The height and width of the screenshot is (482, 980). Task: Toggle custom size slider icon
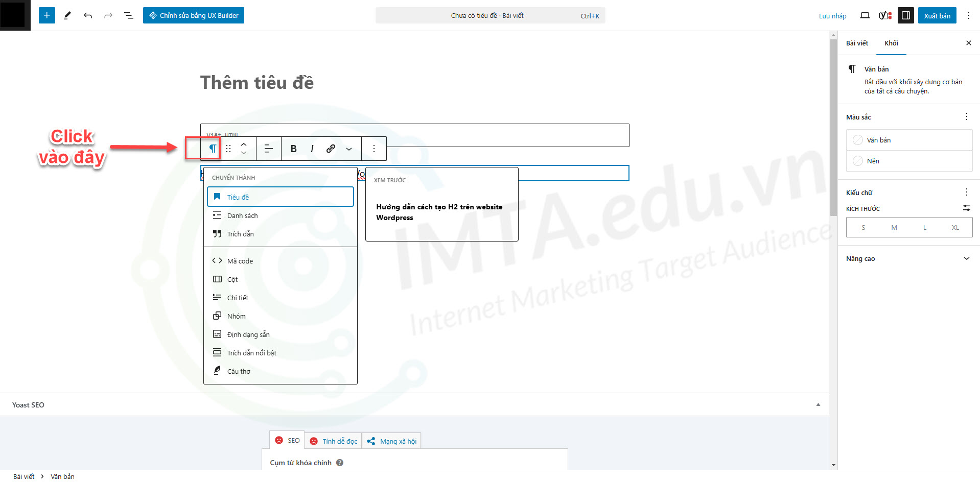point(966,208)
